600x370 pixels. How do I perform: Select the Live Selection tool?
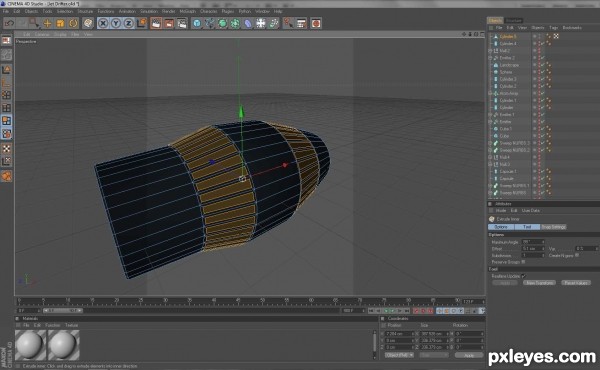pos(34,23)
